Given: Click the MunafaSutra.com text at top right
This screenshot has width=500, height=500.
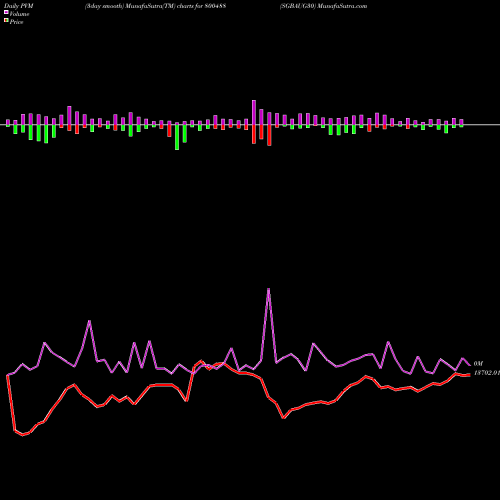Looking at the screenshot, I should coord(342,6).
